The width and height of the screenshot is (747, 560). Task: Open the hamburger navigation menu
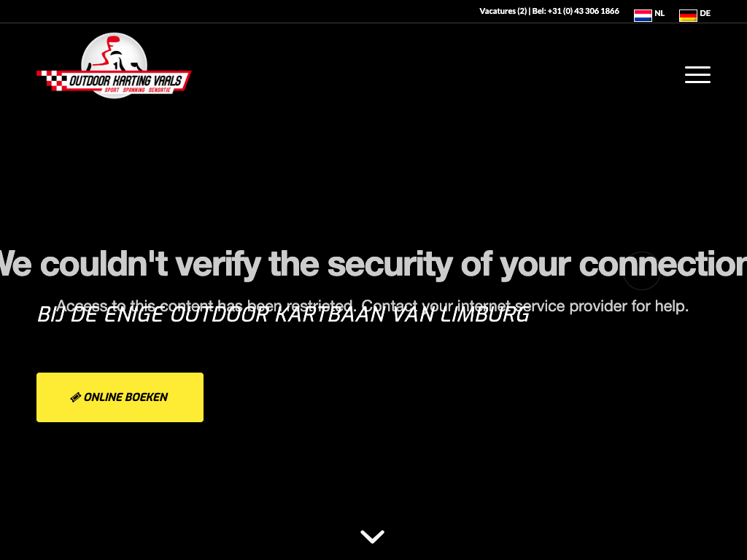coord(697,75)
